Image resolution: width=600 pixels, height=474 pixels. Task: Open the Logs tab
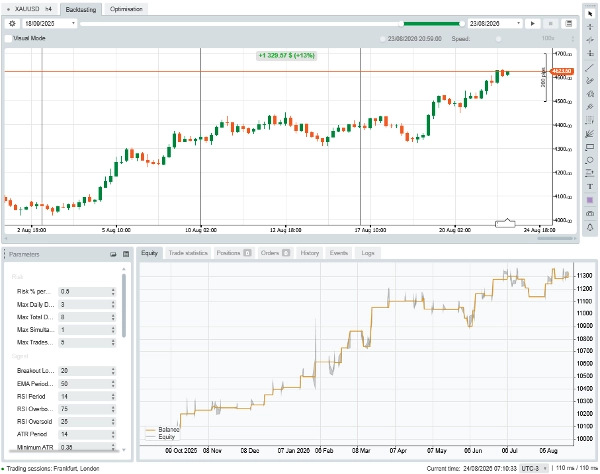(x=368, y=253)
